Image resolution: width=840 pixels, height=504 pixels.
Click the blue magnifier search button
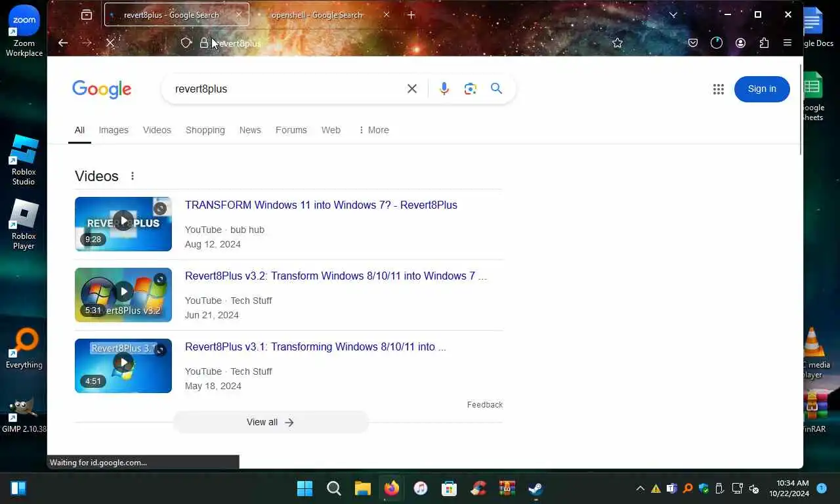(x=496, y=89)
